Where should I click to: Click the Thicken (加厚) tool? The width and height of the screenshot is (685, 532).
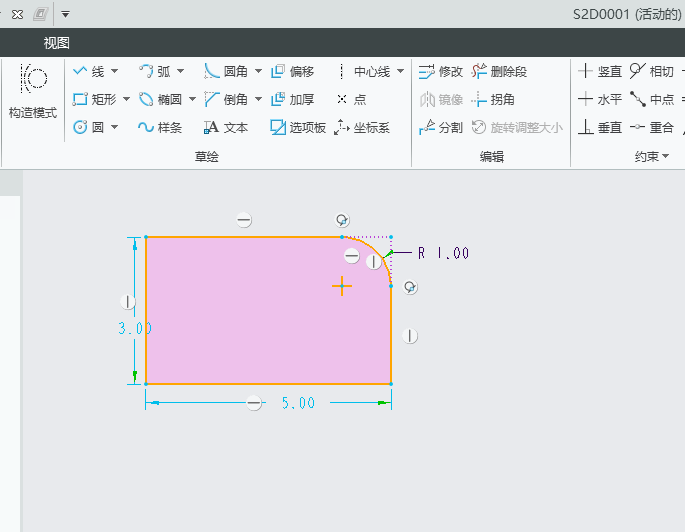pos(292,100)
